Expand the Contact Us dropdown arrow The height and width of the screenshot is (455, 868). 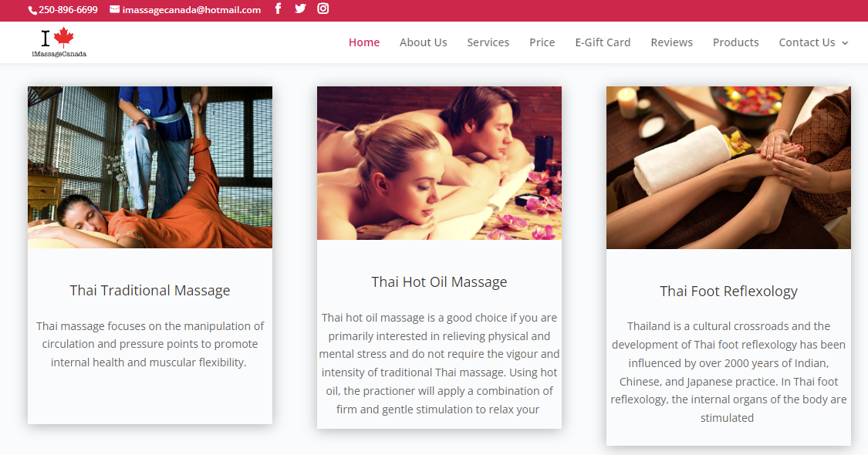(x=845, y=42)
